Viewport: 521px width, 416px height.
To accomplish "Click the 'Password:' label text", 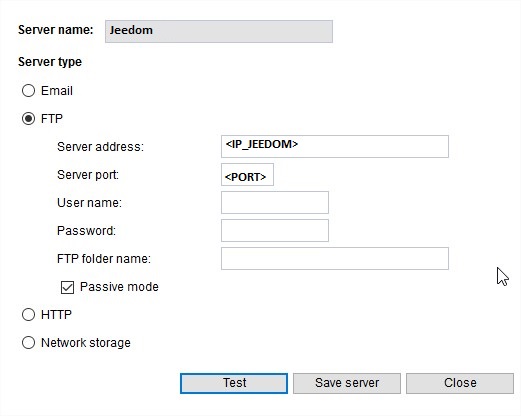I will 86,231.
